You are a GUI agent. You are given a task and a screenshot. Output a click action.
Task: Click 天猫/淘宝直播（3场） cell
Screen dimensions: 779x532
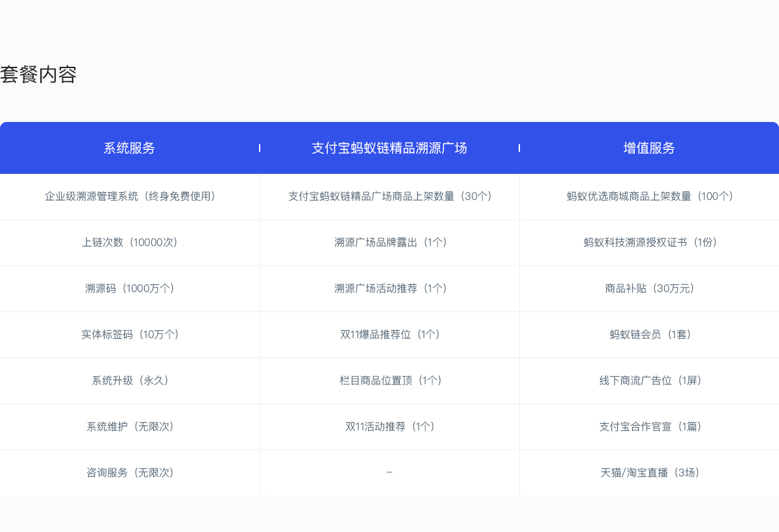(649, 473)
